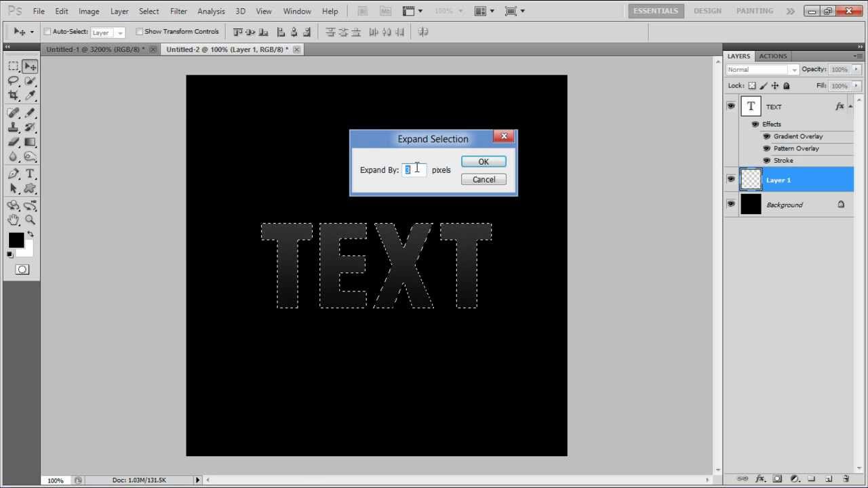
Task: Swap foreground and background colors
Action: tap(30, 235)
